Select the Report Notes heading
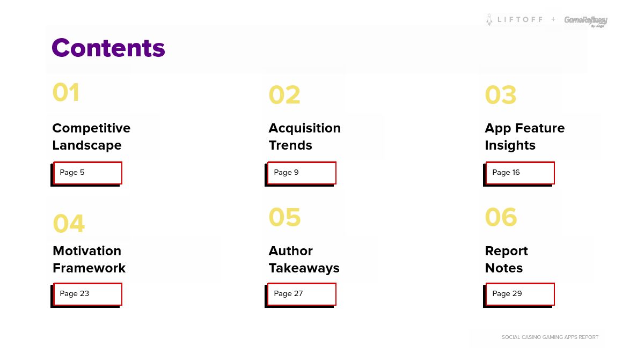The width and height of the screenshot is (644, 362). [x=506, y=260]
